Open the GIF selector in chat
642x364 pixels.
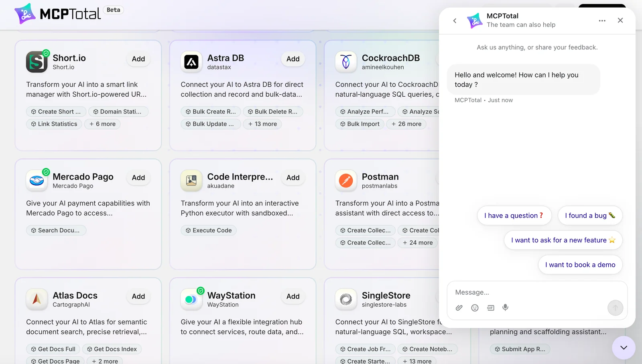point(490,308)
